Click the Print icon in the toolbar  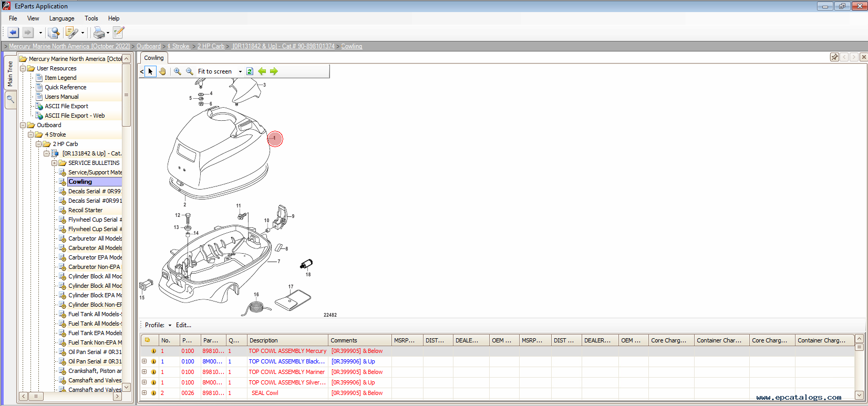pos(99,33)
